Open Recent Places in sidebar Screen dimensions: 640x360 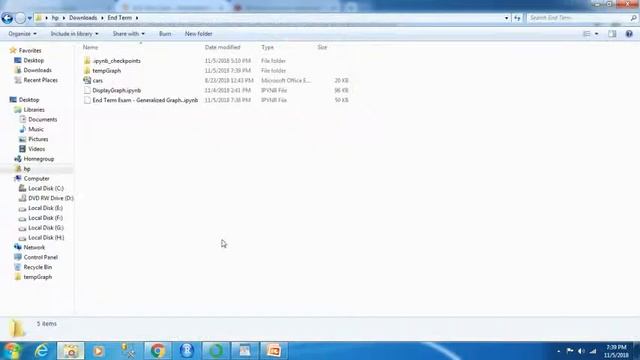point(40,80)
